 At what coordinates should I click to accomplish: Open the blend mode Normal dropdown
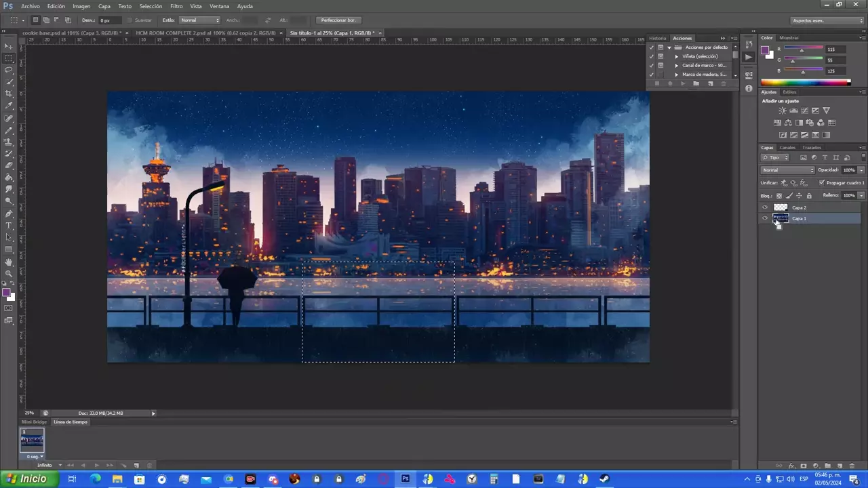787,170
